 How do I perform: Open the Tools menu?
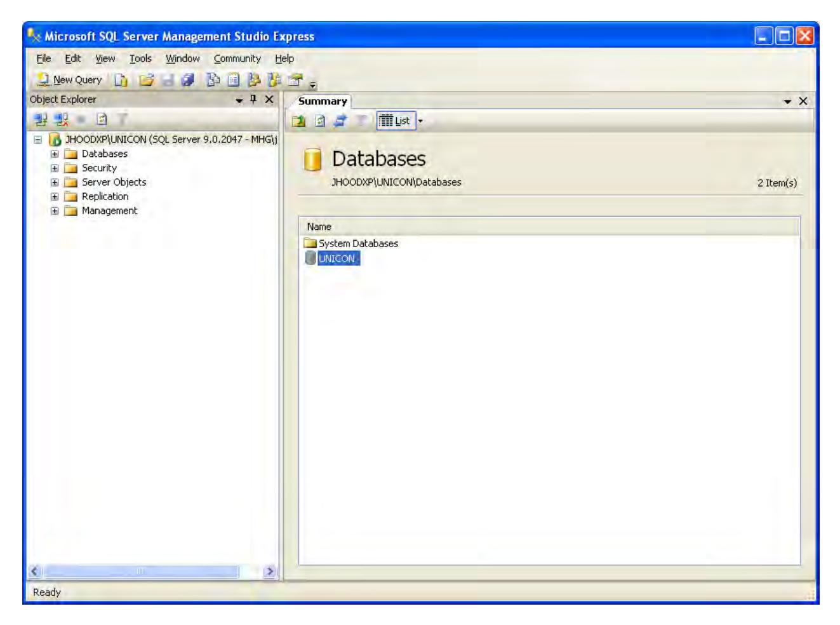tap(140, 58)
